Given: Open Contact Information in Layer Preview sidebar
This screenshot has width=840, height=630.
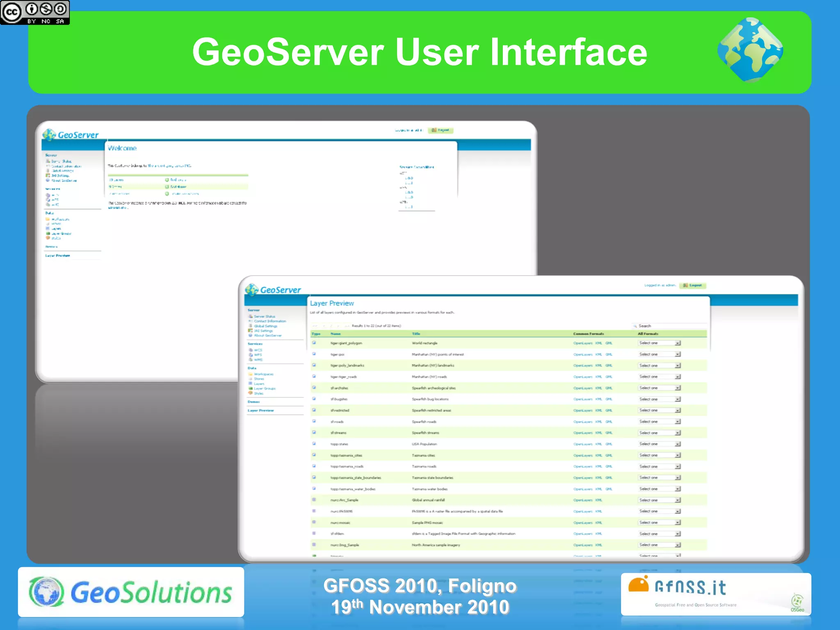Looking at the screenshot, I should (270, 321).
